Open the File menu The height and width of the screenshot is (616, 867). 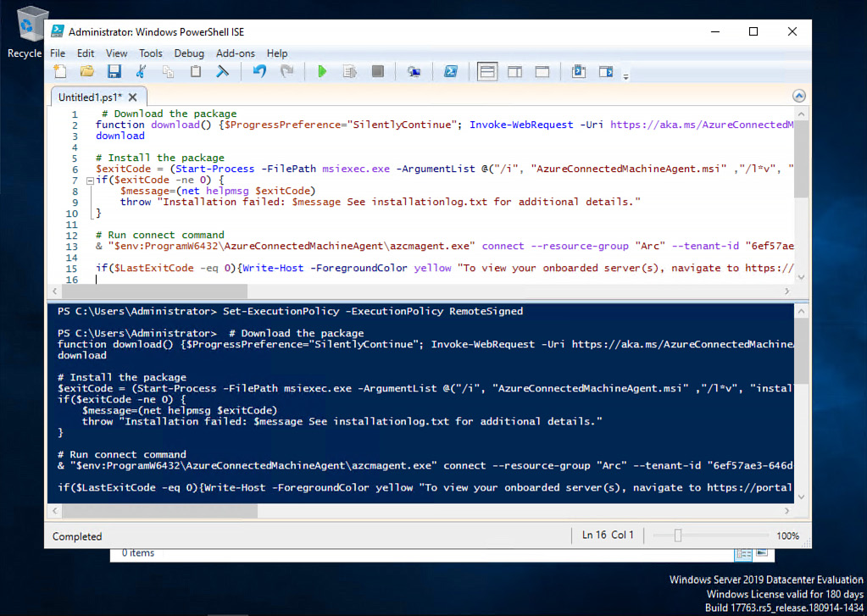58,53
